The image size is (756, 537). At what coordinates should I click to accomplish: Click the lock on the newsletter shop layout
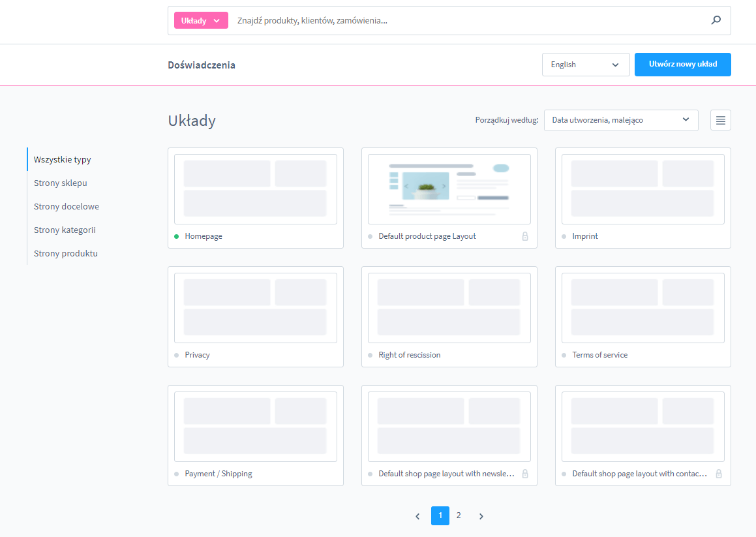(525, 474)
